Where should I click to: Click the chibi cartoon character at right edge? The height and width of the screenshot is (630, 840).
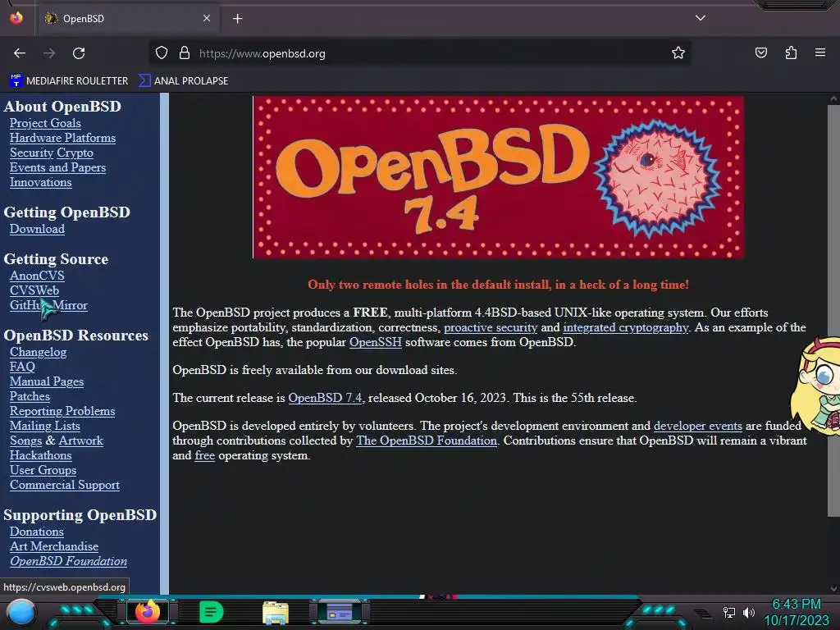pyautogui.click(x=817, y=385)
